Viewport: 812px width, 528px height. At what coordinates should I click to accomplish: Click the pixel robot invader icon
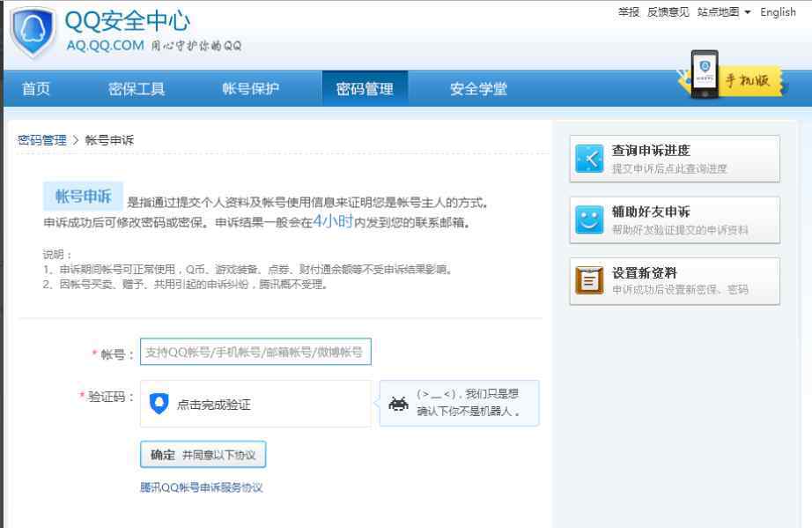point(398,404)
